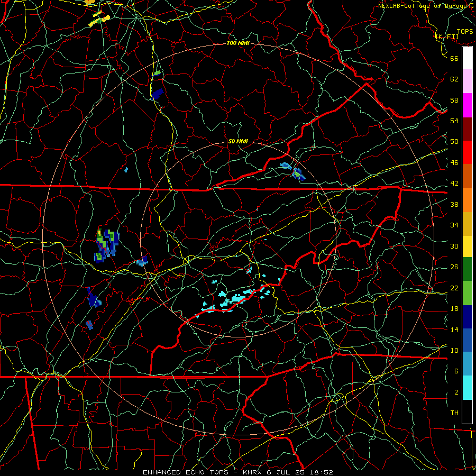Click the navy echo streak southwest of the radar

tap(93, 298)
